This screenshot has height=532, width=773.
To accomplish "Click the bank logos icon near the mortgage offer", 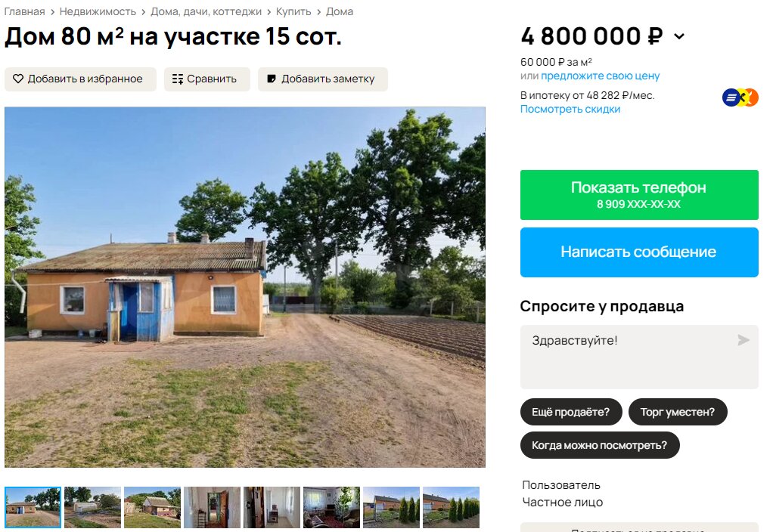I will coord(740,97).
